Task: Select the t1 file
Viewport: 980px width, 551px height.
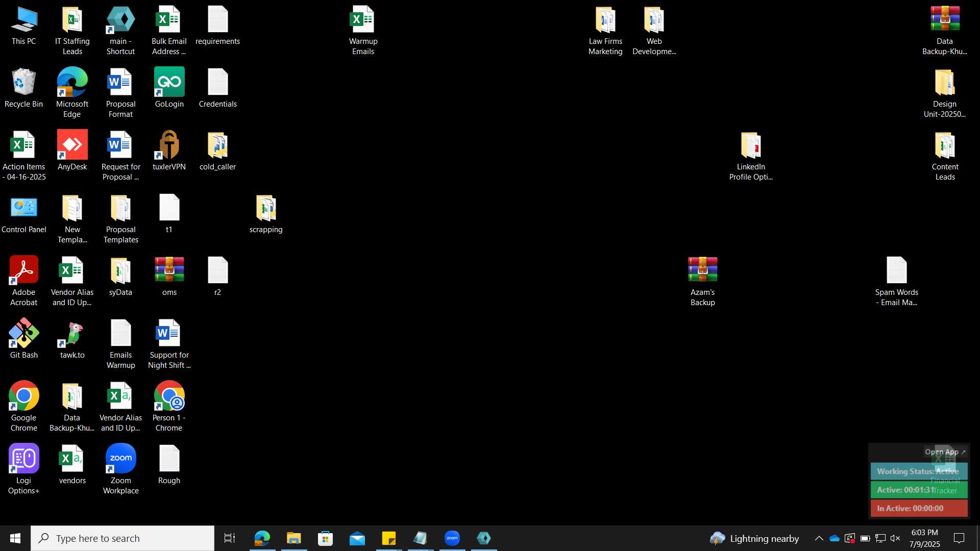Action: [x=169, y=214]
